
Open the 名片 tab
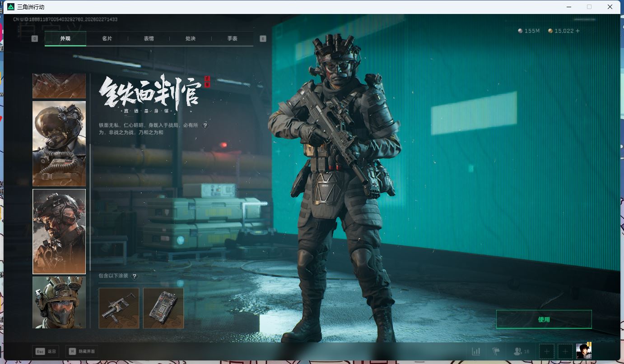coord(107,39)
